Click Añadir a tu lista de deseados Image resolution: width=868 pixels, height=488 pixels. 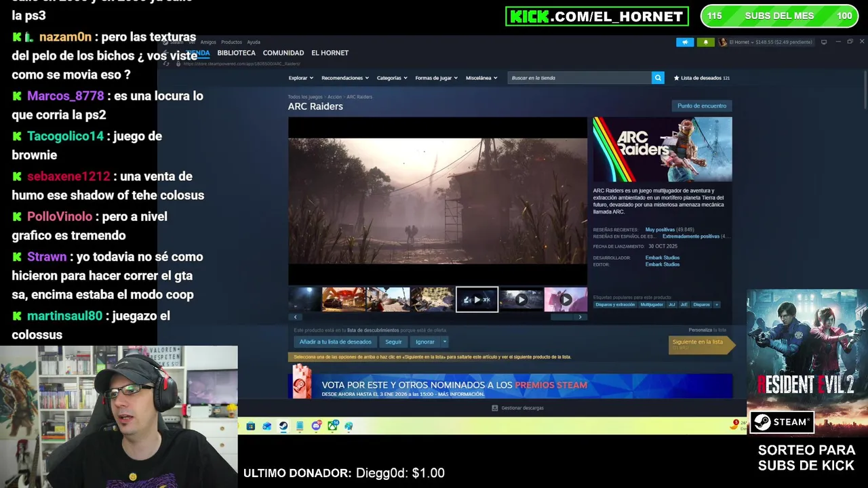click(x=335, y=342)
